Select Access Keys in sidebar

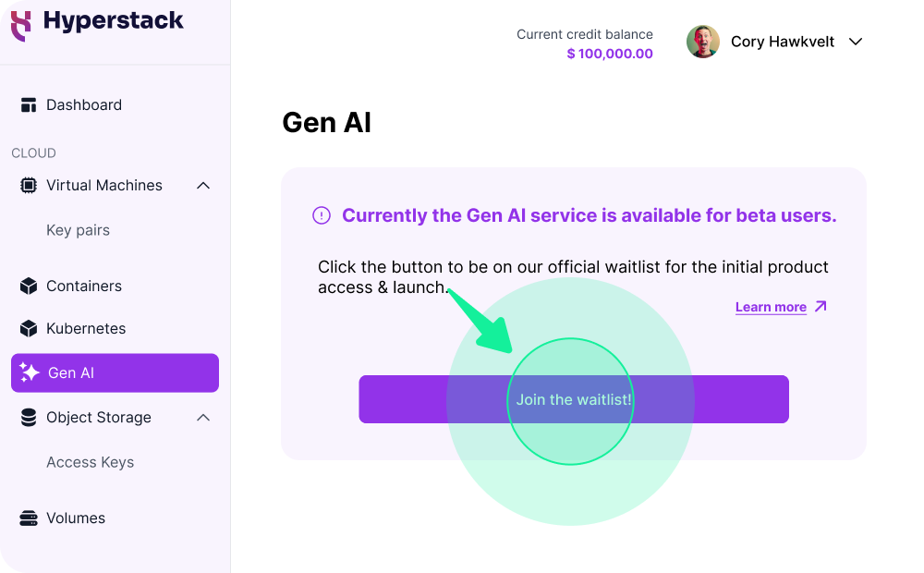pyautogui.click(x=91, y=462)
